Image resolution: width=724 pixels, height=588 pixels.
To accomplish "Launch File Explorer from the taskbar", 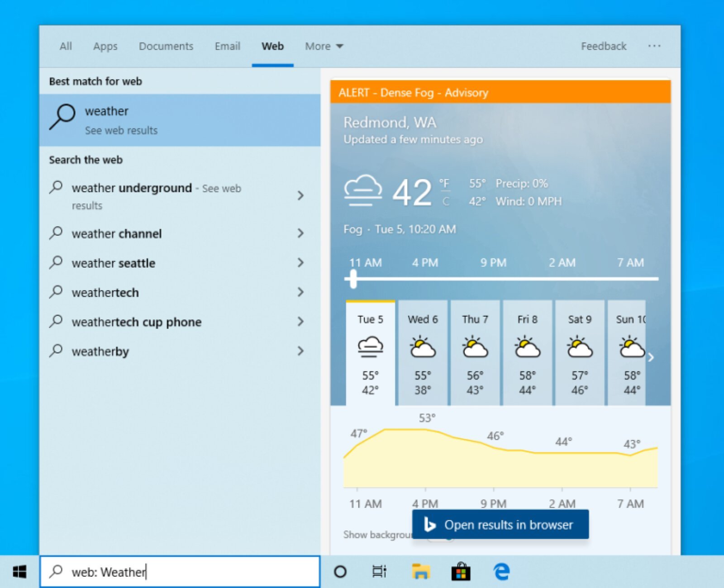I will click(x=421, y=572).
